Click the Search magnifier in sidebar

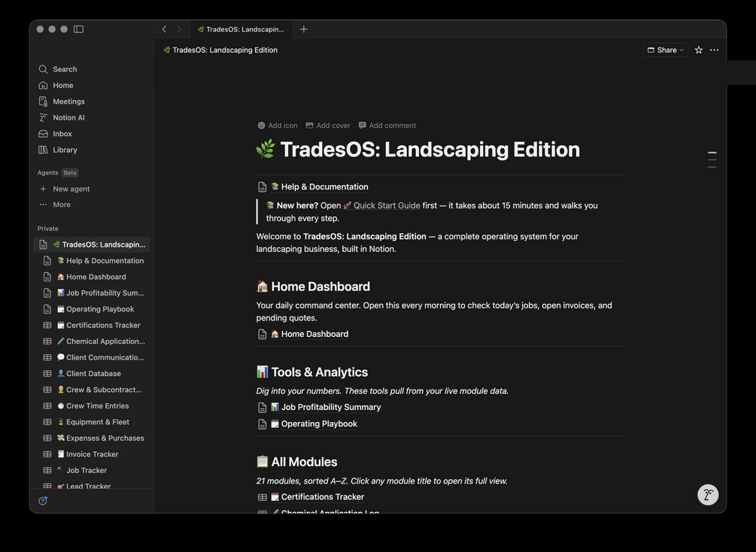click(x=43, y=69)
